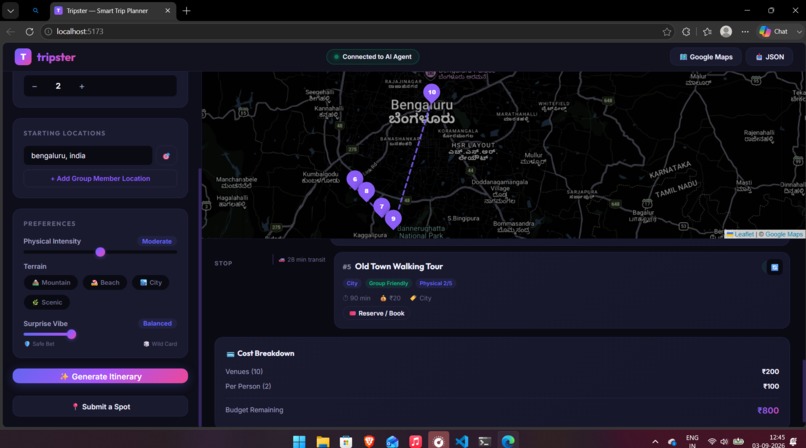Open browser extensions icon
This screenshot has width=806, height=448.
coord(686,32)
